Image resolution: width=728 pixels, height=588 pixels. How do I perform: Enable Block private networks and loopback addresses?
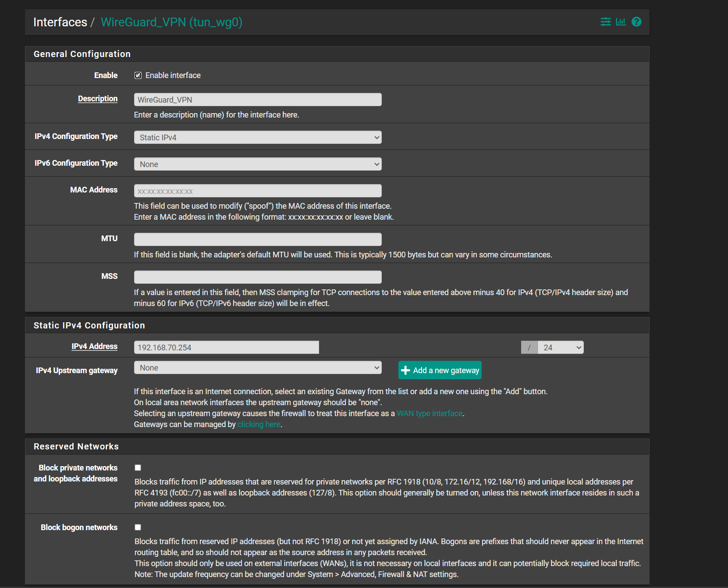pos(138,468)
